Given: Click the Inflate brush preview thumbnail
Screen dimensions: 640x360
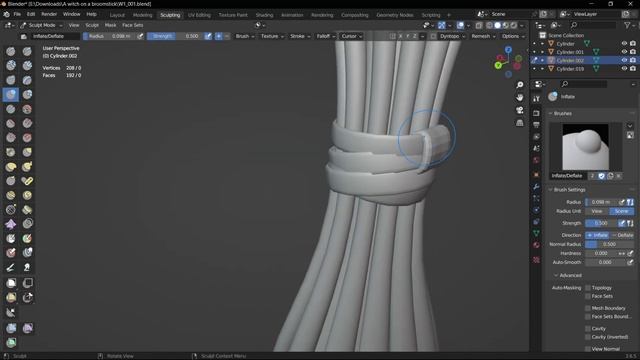Looking at the screenshot, I should coord(585,147).
